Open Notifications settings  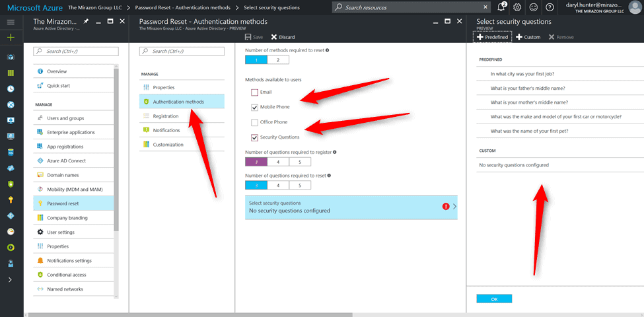coord(73,260)
